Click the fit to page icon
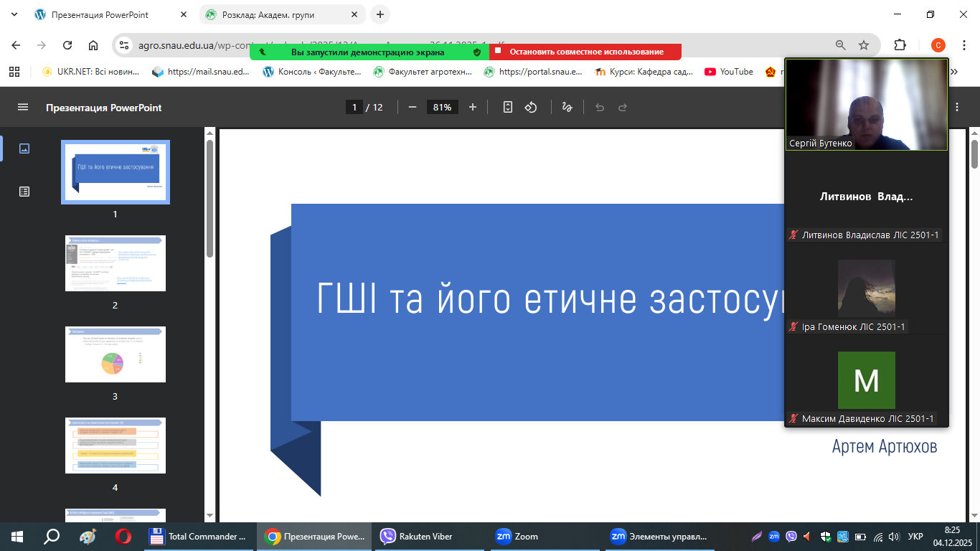 pos(508,107)
